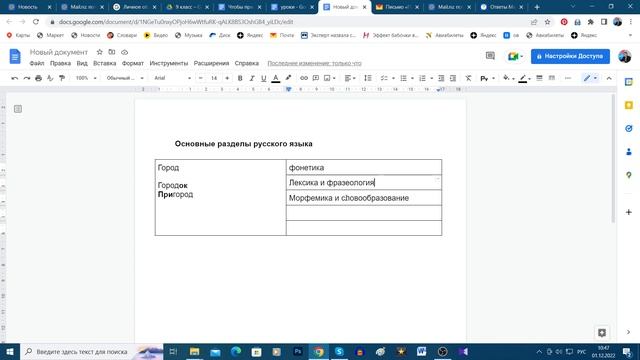The width and height of the screenshot is (640, 360).
Task: Open Calendar in the side panel
Action: (629, 82)
